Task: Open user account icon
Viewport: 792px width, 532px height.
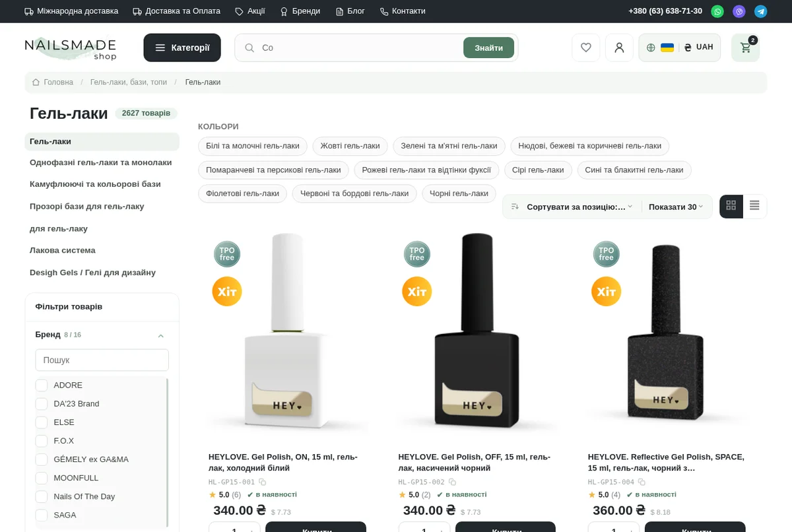Action: point(619,48)
